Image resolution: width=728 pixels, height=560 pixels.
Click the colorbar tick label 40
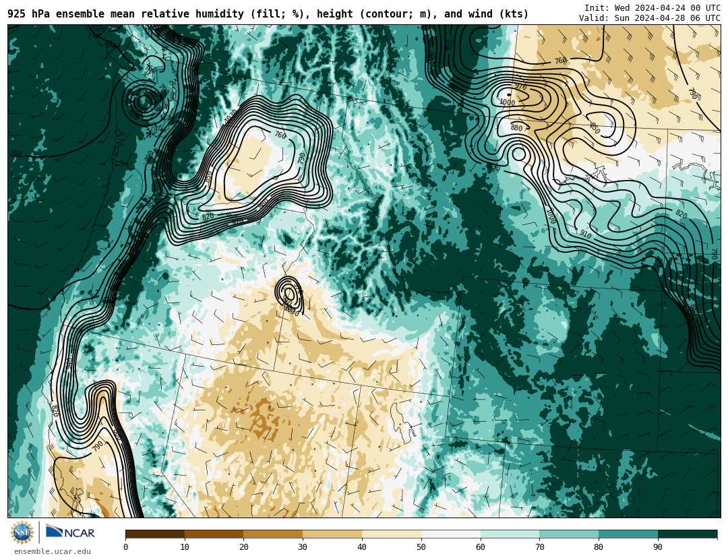tap(362, 547)
